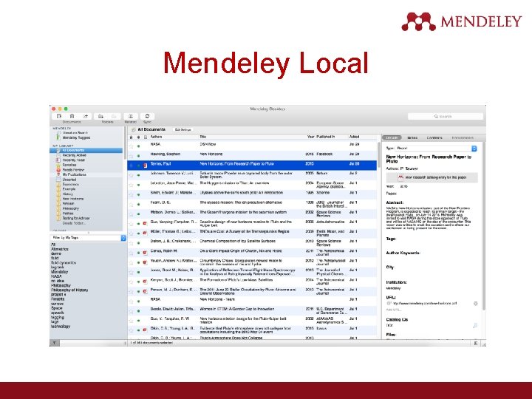Filter by the NASA tag
532x399 pixels.
click(56, 276)
